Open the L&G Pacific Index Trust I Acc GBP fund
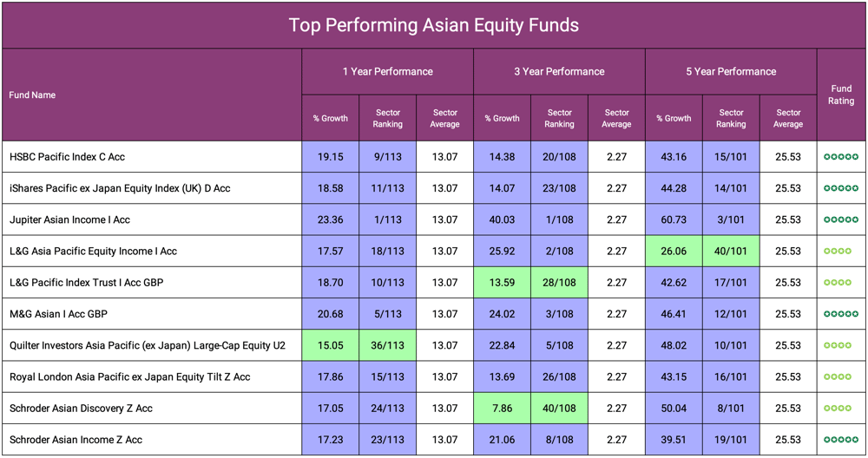This screenshot has width=868, height=458. click(x=87, y=283)
